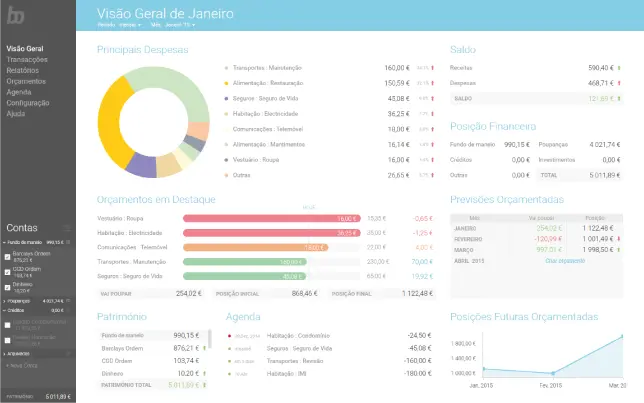The image size is (644, 403).
Task: Open Transacções in the sidebar menu
Action: [27, 59]
